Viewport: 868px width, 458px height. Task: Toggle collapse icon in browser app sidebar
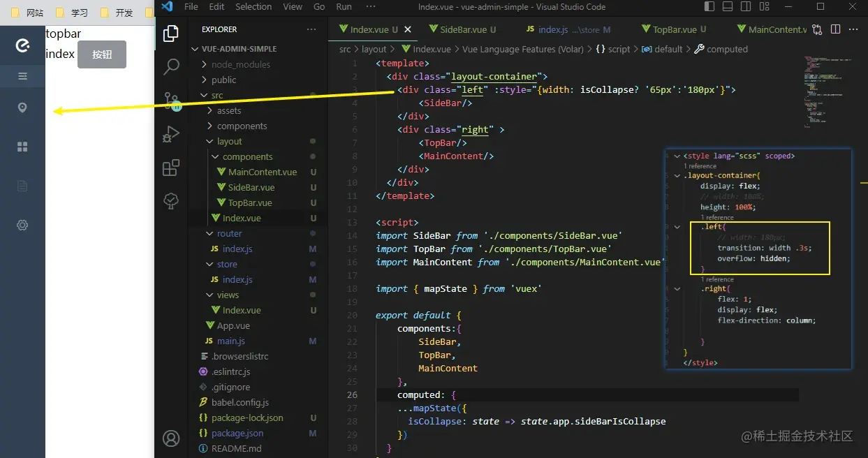pos(22,76)
